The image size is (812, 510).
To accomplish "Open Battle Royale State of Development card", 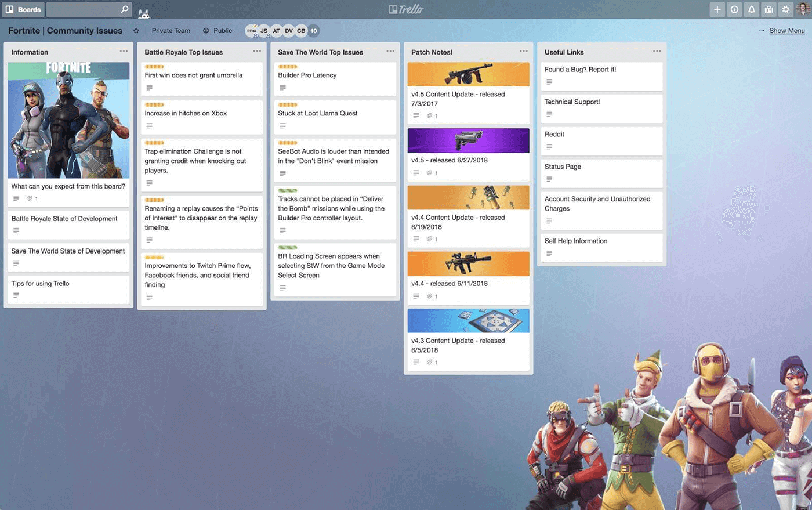I will pyautogui.click(x=68, y=225).
